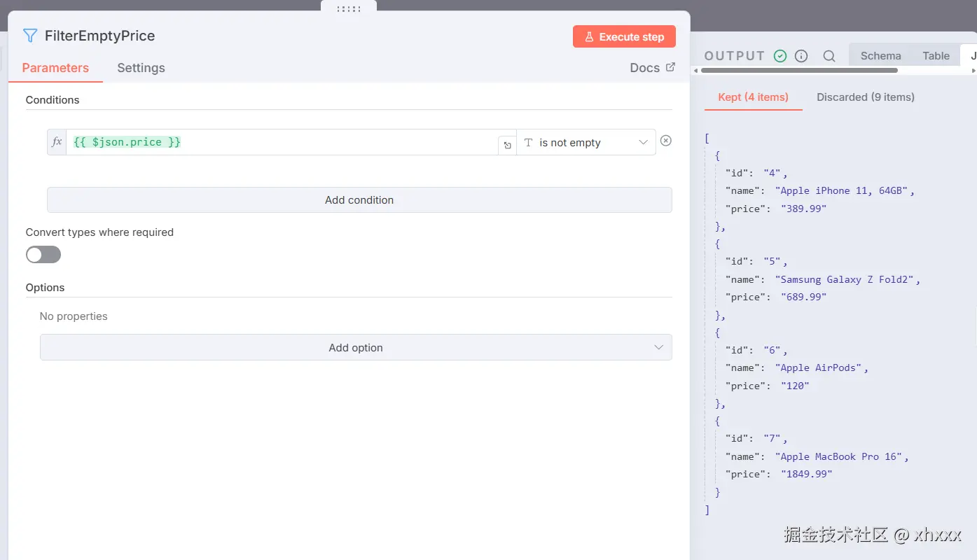Click the filter funnel icon beside FilterEmptyPrice
Image resolution: width=977 pixels, height=560 pixels.
pos(30,36)
